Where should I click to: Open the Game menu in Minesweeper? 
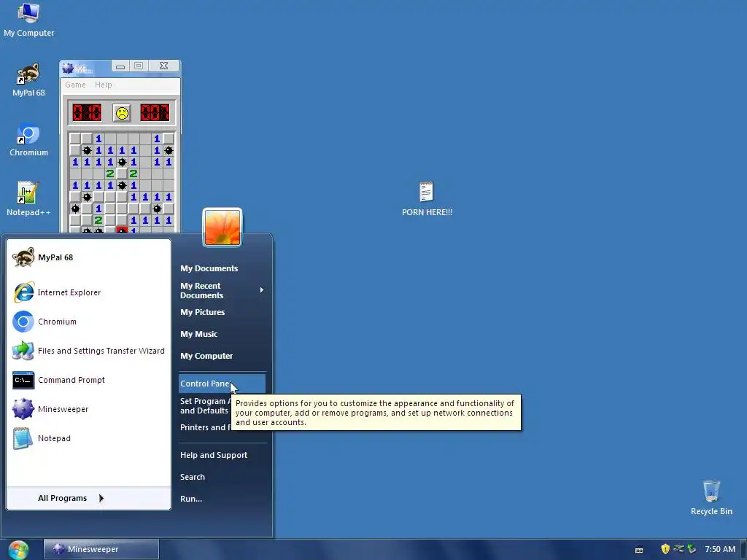point(75,85)
